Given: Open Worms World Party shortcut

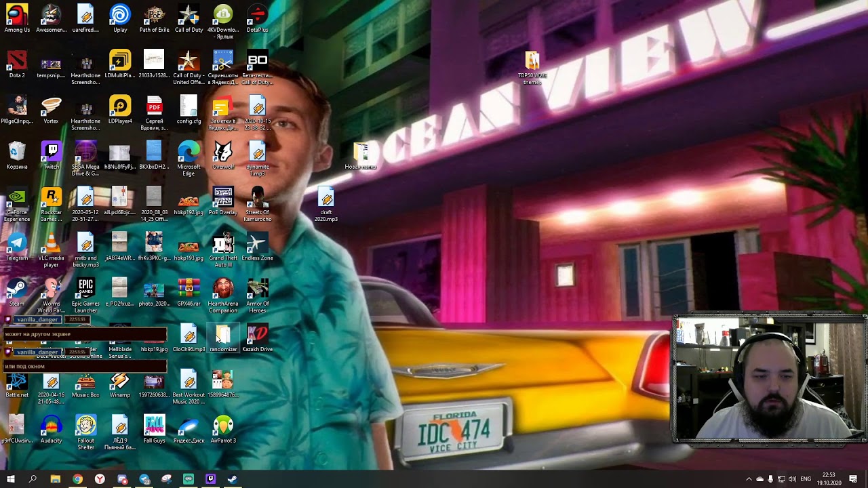Looking at the screenshot, I should pyautogui.click(x=51, y=296).
